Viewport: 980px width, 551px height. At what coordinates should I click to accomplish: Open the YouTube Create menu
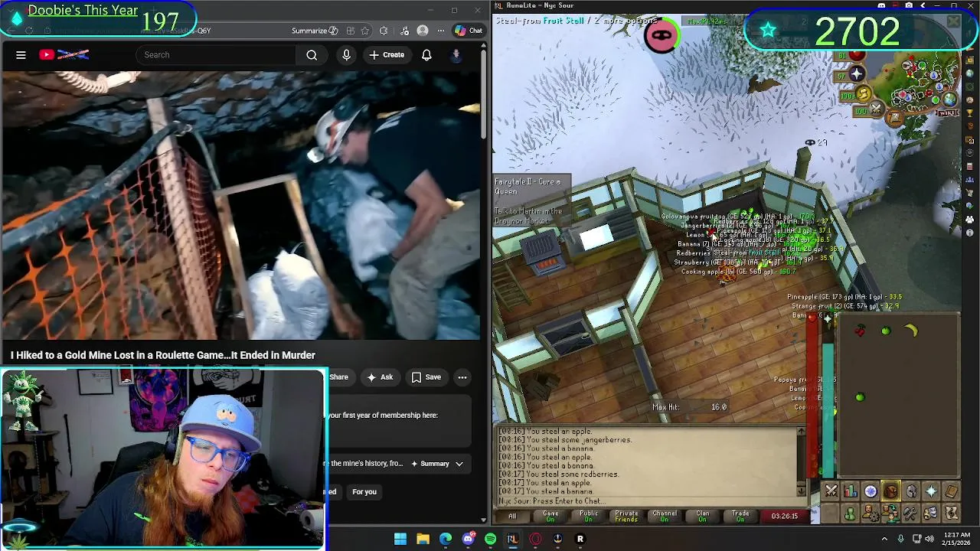tap(387, 54)
